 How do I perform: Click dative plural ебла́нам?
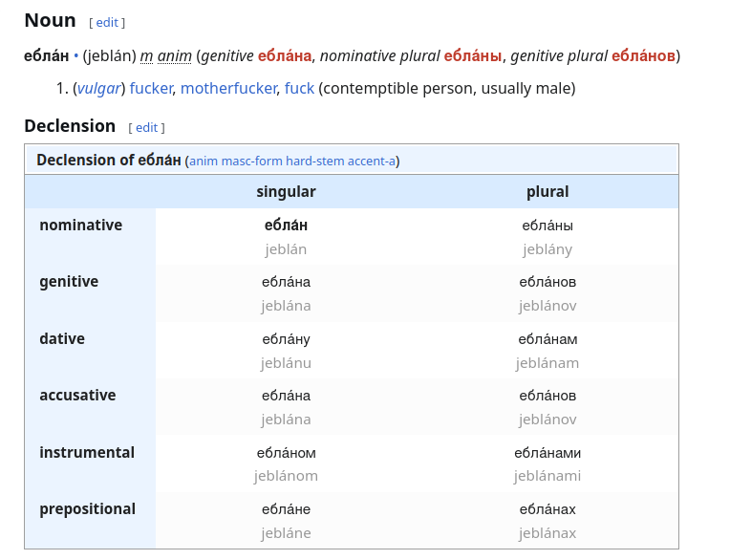coord(547,339)
